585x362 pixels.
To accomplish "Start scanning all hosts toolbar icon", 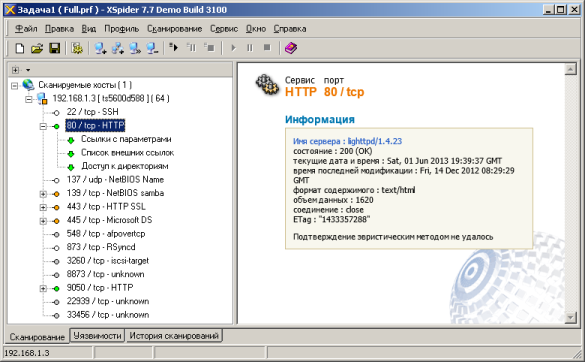I will point(173,47).
